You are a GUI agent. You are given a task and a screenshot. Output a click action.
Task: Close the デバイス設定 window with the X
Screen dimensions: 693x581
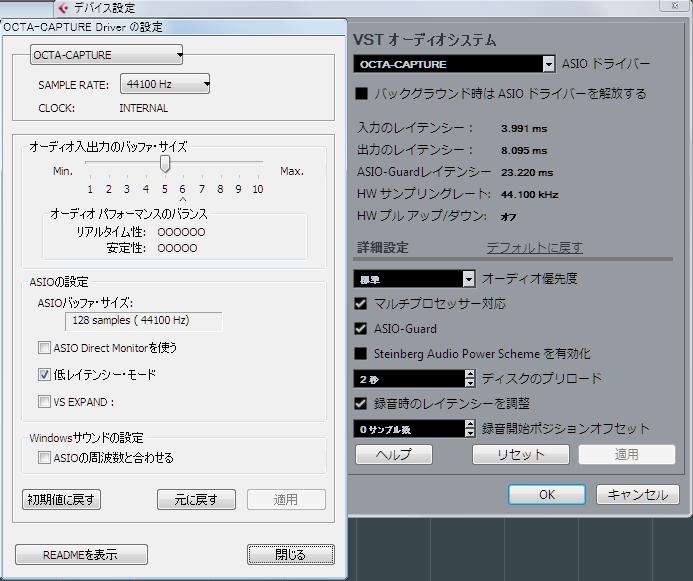click(x=675, y=5)
